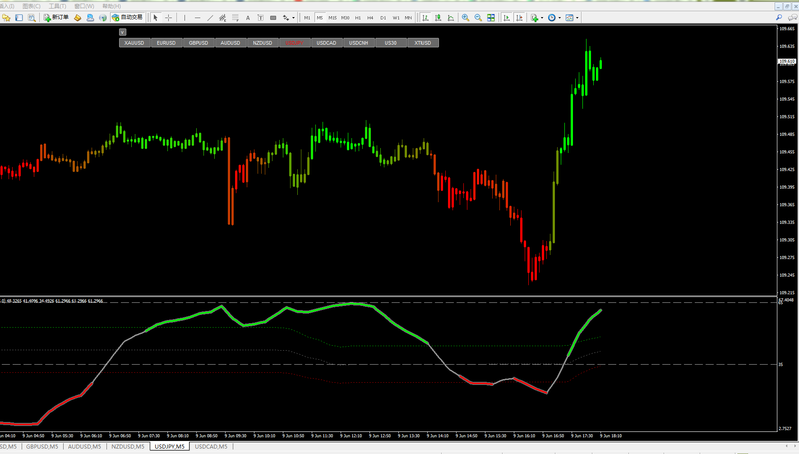Viewport: 799px width, 454px height.
Task: Zoom out on the chart
Action: click(478, 18)
